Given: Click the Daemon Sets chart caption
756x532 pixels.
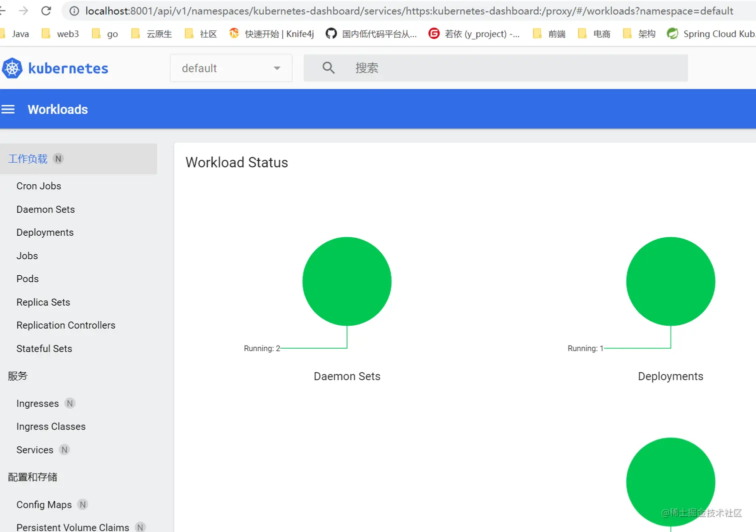Looking at the screenshot, I should (347, 376).
